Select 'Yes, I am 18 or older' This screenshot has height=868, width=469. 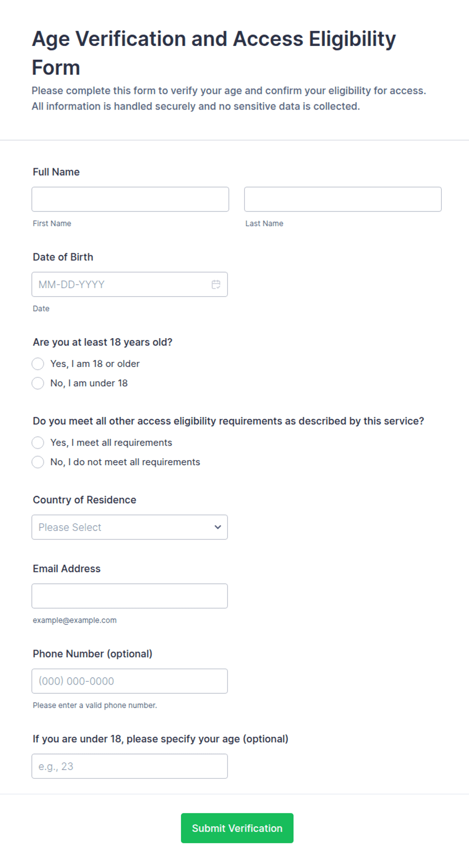[x=38, y=364]
